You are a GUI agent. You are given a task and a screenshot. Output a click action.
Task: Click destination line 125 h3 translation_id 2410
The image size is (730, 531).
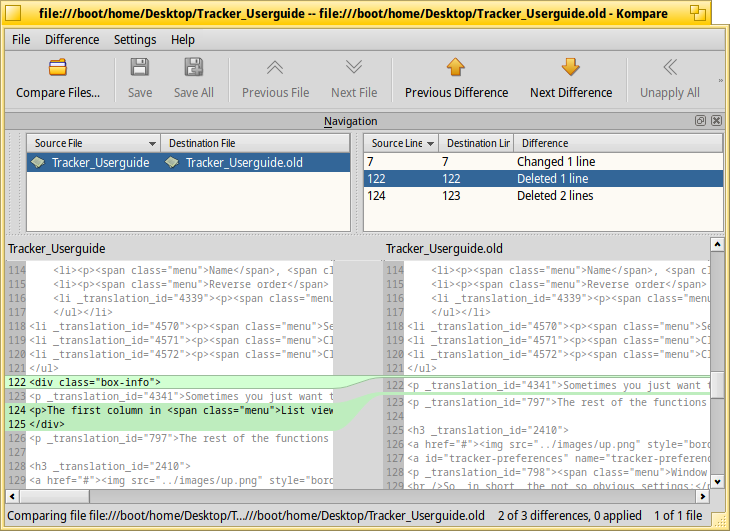point(548,430)
